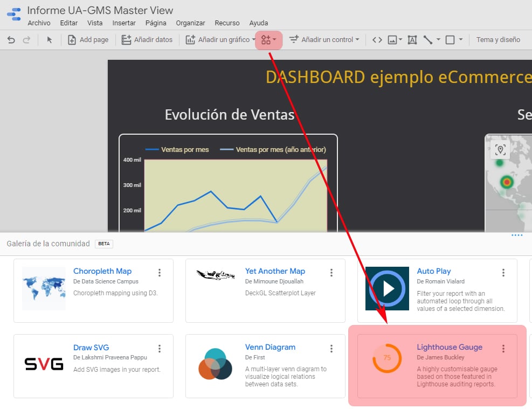
Task: Open the three-dot menu for Venn Diagram
Action: click(x=331, y=348)
